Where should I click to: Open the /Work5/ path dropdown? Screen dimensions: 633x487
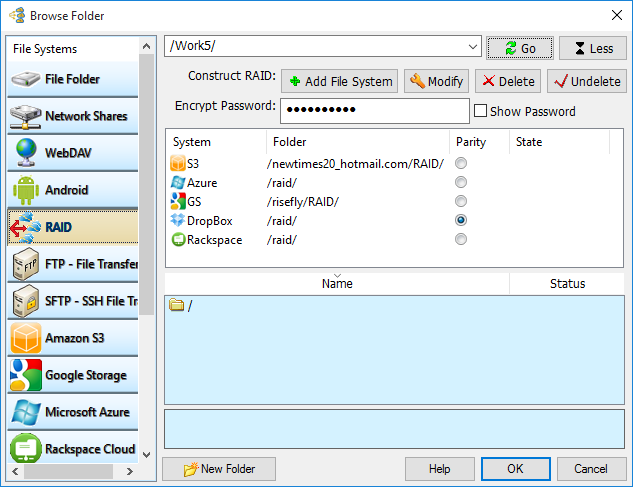pyautogui.click(x=473, y=46)
